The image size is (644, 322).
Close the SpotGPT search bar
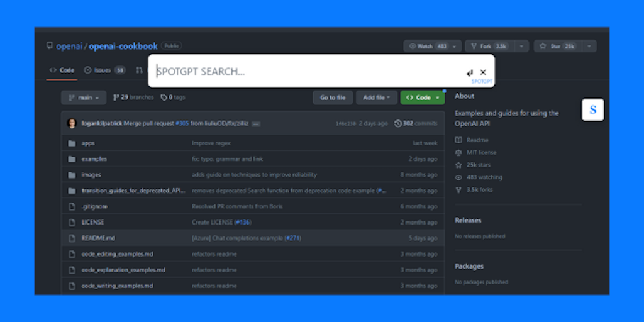483,72
